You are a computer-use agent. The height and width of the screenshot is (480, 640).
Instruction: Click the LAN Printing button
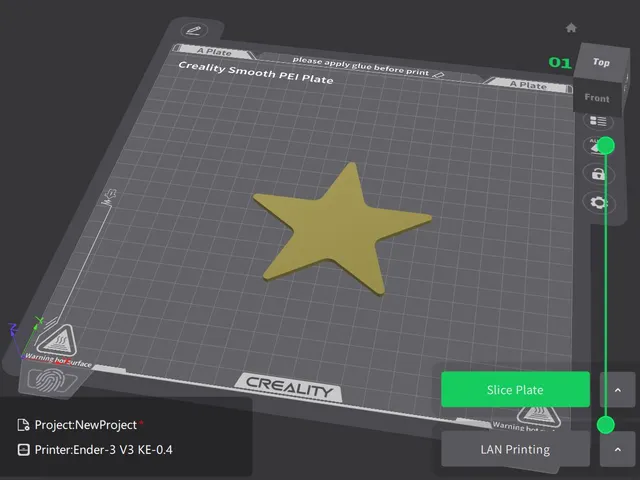(515, 449)
